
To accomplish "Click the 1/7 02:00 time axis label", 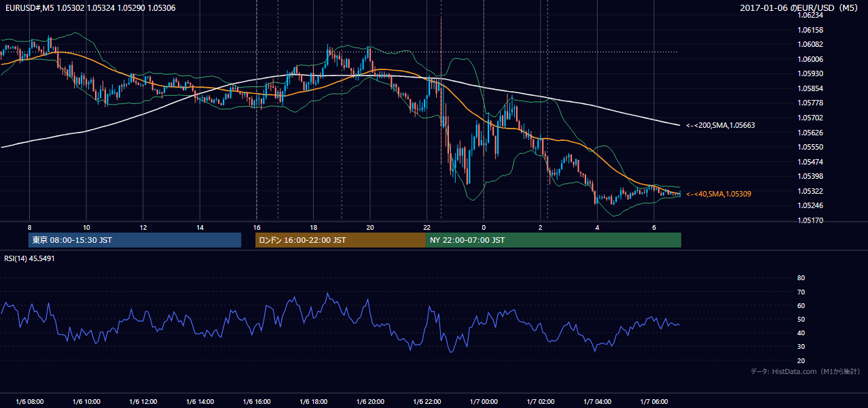I will 540,401.
